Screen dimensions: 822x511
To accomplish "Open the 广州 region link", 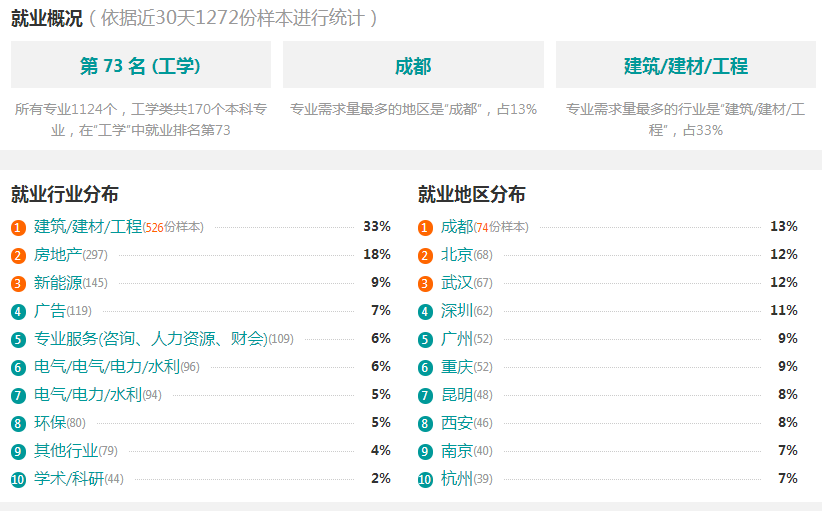I will pyautogui.click(x=457, y=339).
